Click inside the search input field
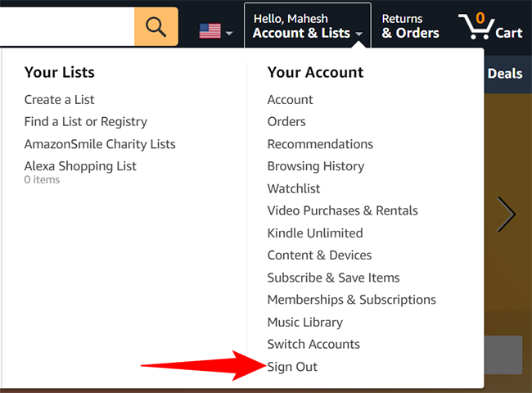 click(65, 27)
